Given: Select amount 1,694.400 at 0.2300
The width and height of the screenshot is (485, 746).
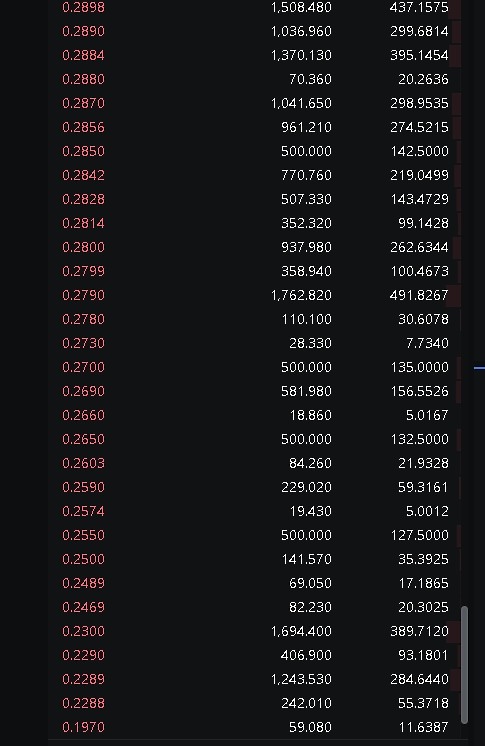Looking at the screenshot, I should (301, 631).
